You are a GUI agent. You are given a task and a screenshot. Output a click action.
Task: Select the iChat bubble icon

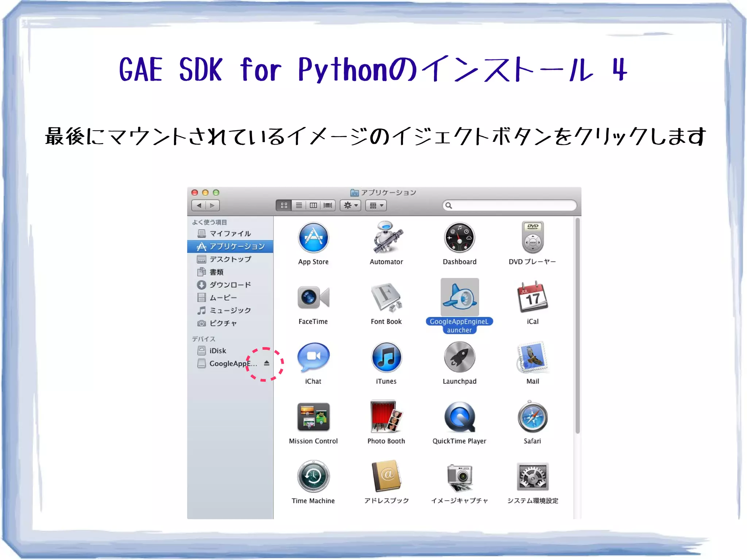[x=313, y=357]
